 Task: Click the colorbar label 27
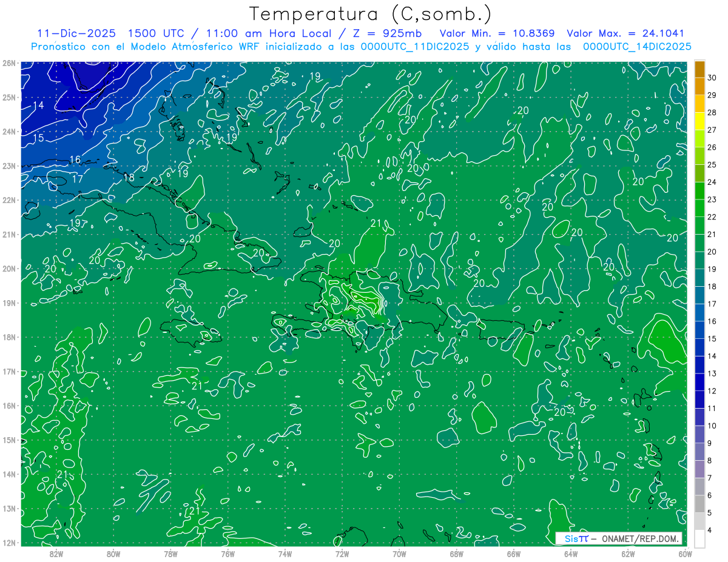tap(712, 130)
